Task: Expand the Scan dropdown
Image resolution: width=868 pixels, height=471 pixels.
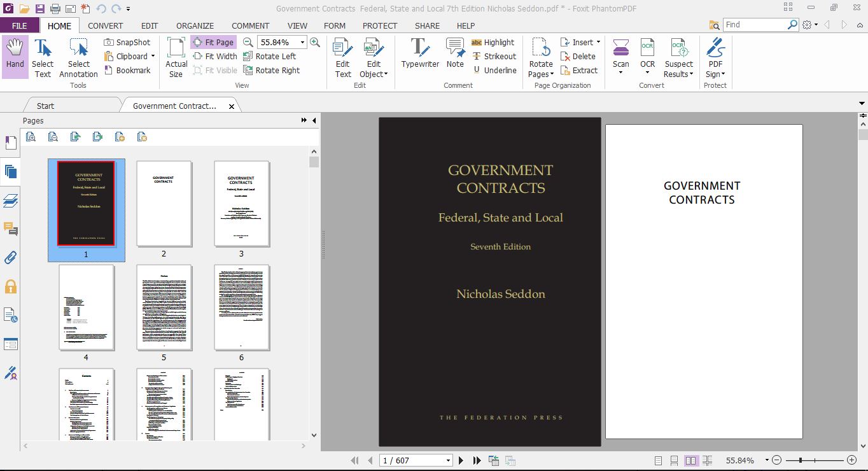Action: coord(621,72)
